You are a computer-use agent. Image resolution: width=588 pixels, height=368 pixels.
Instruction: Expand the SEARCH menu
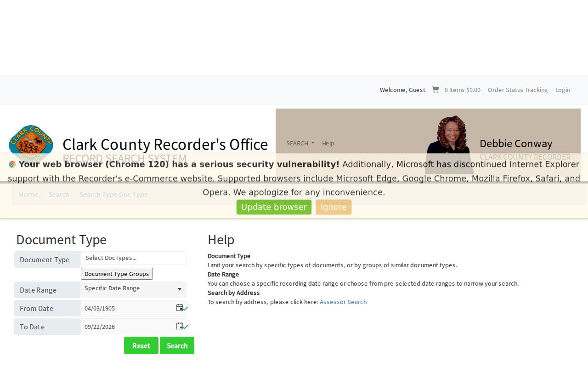click(x=300, y=143)
